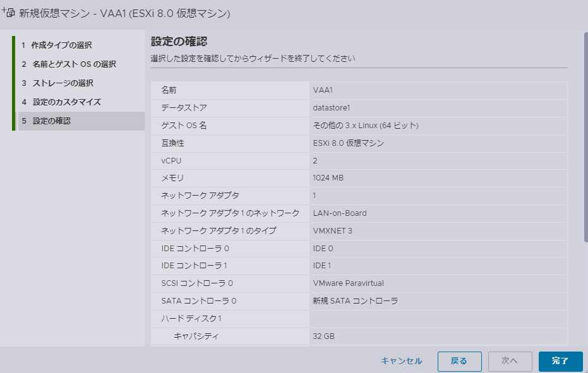Viewport: 588px width, 373px height.
Task: Click the データストア value datastore1
Action: pyautogui.click(x=331, y=108)
